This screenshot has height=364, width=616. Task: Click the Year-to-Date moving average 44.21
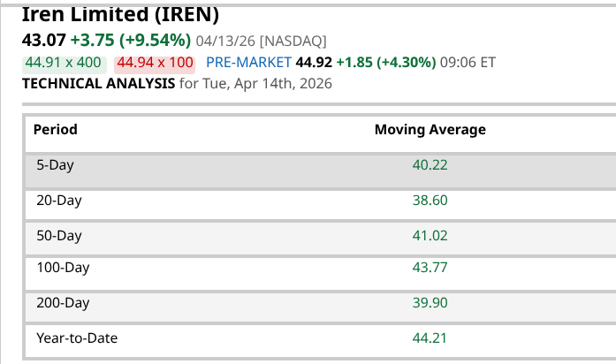[x=430, y=338]
